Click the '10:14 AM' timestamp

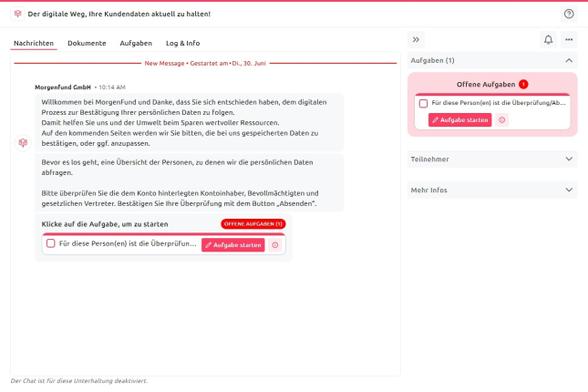point(112,88)
